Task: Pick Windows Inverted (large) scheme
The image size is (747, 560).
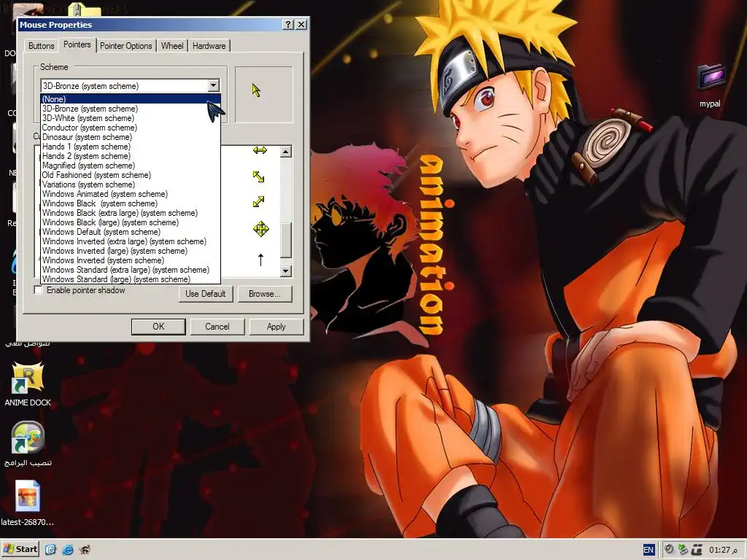Action: [x=131, y=251]
